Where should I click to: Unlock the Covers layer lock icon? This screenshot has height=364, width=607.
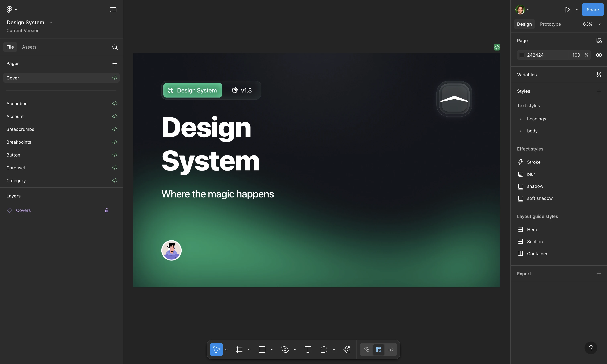(x=107, y=210)
